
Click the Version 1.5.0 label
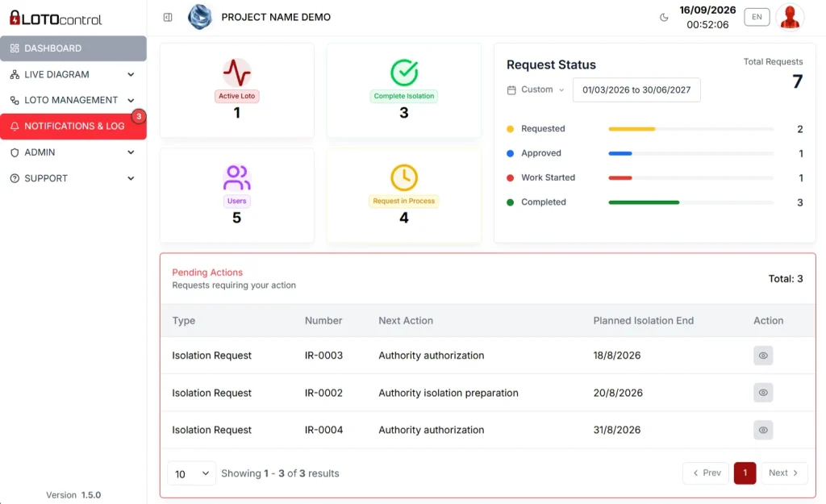[73, 495]
